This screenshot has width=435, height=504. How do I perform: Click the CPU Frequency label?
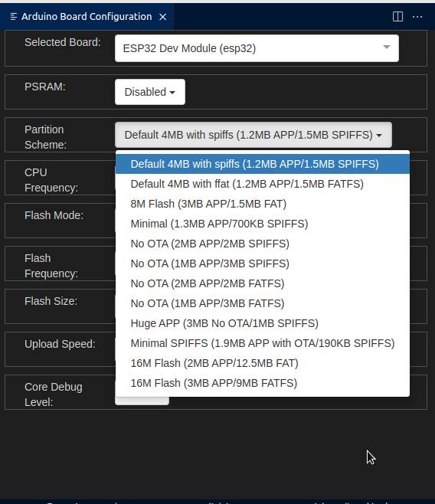click(x=51, y=180)
